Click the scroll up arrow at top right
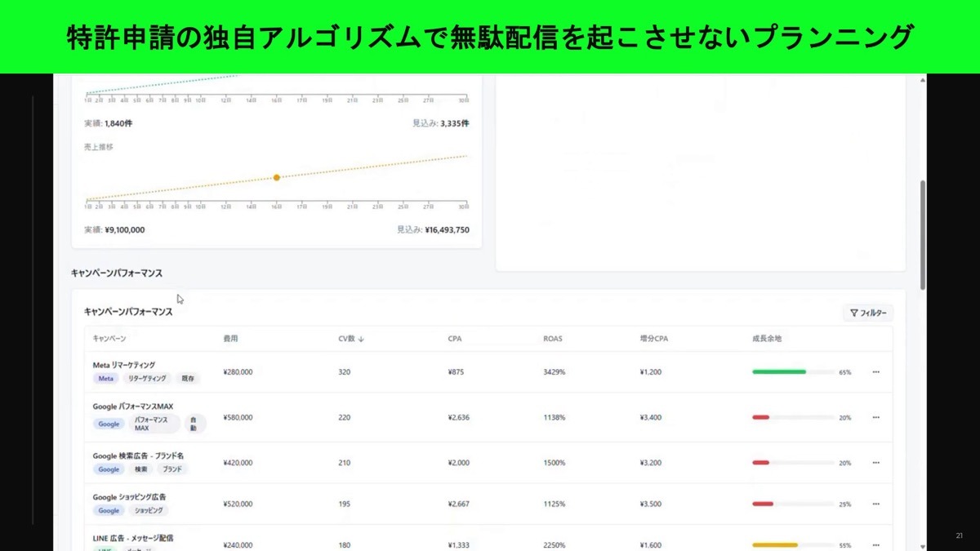The image size is (980, 551). (x=923, y=80)
